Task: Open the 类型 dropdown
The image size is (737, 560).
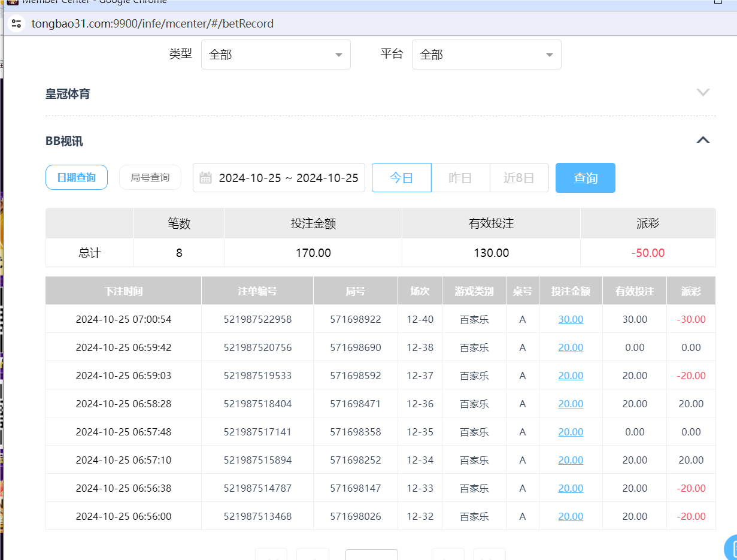Action: coord(275,54)
